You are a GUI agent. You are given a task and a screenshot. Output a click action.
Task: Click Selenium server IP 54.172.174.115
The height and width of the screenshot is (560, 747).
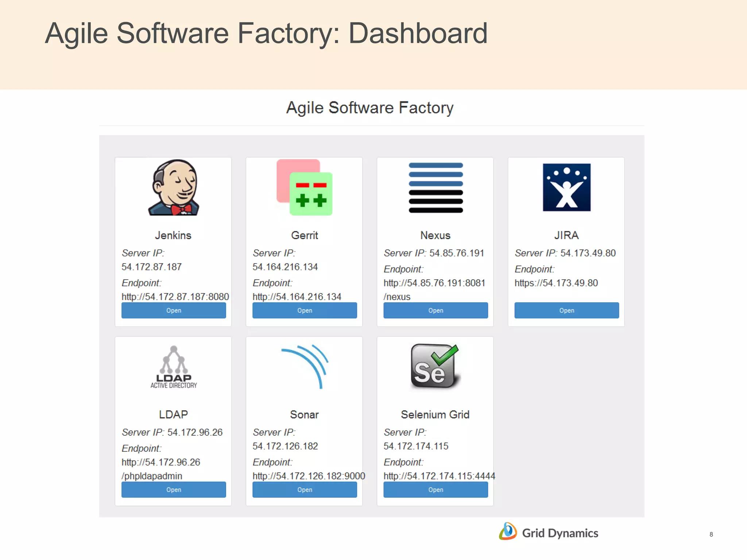pos(416,446)
